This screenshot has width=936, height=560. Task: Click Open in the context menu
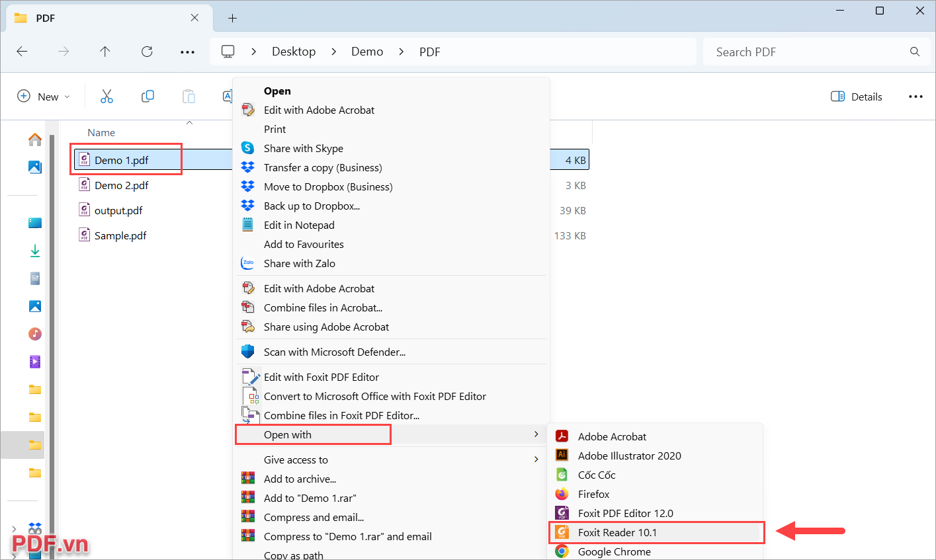coord(392,91)
